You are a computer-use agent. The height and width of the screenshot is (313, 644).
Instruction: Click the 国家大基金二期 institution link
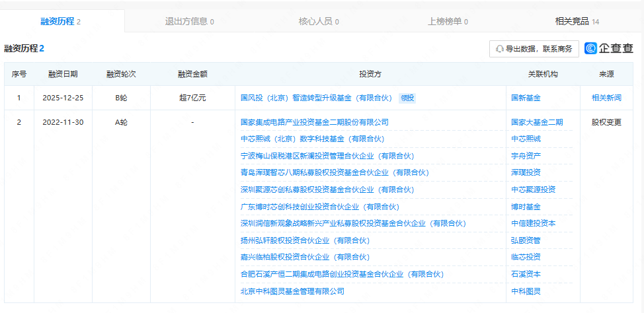pos(537,122)
